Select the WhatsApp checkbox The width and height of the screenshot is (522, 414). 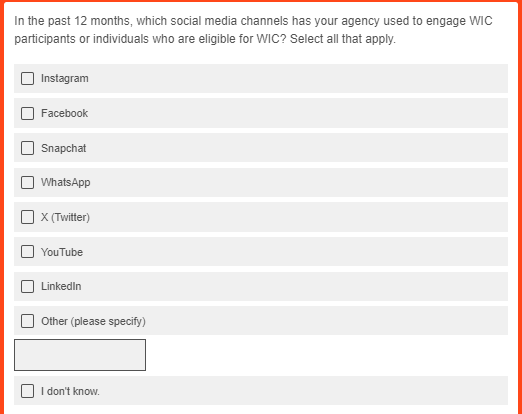pos(27,183)
